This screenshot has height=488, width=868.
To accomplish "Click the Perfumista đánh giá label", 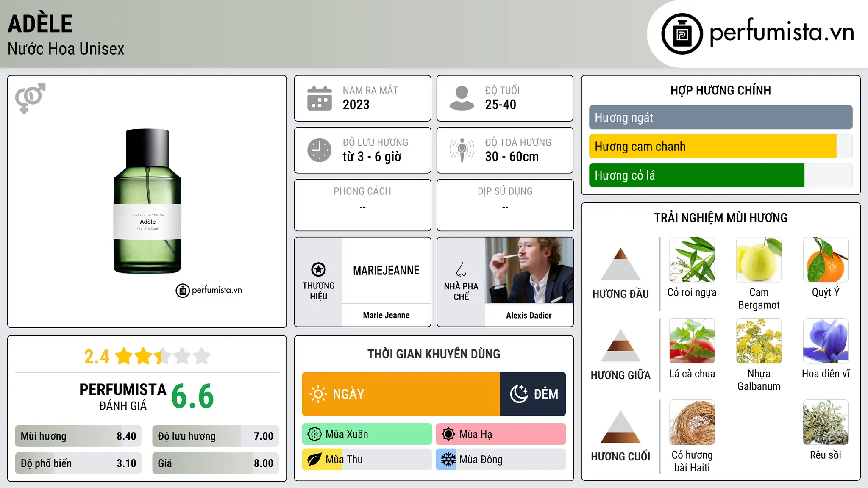I will click(x=123, y=396).
